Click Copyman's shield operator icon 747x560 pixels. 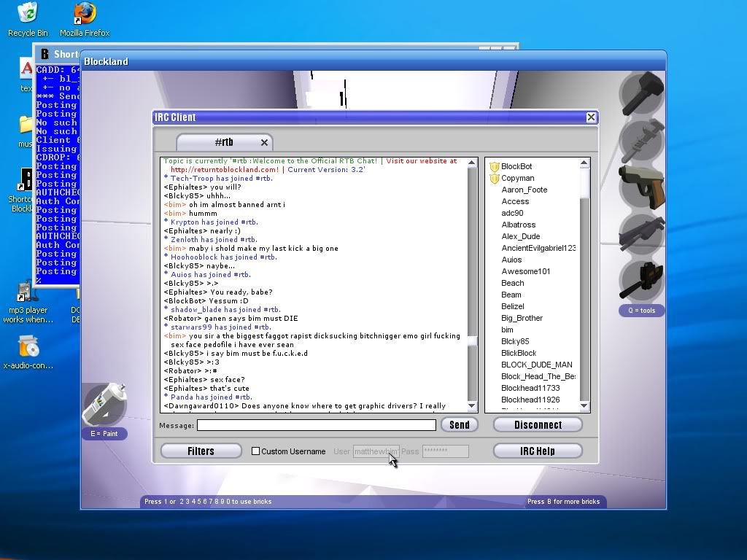pyautogui.click(x=495, y=179)
